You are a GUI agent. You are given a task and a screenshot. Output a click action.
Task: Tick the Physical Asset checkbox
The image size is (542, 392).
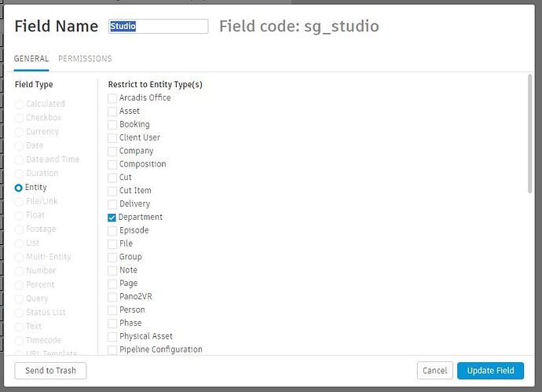coord(112,337)
